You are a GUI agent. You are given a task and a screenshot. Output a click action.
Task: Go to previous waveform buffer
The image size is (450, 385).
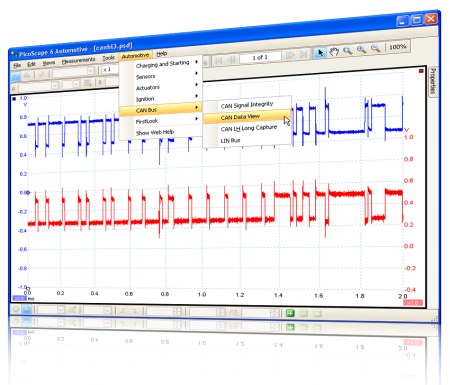tap(231, 60)
